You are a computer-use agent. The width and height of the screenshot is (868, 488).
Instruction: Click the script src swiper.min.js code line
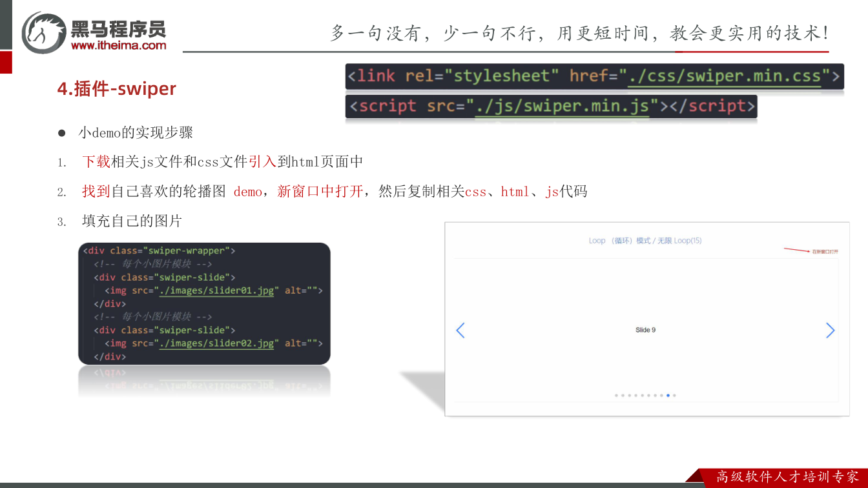[x=551, y=106]
